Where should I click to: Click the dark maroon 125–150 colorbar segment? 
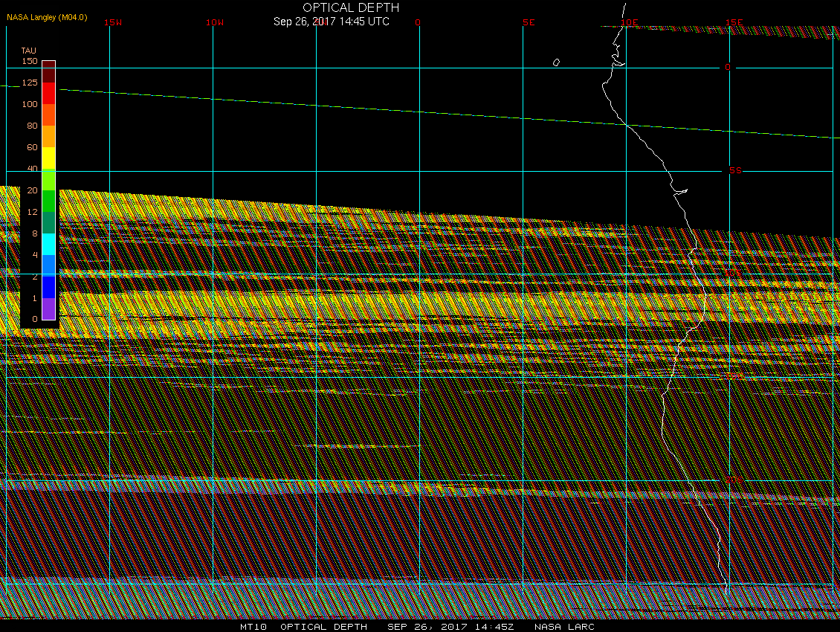[48, 71]
